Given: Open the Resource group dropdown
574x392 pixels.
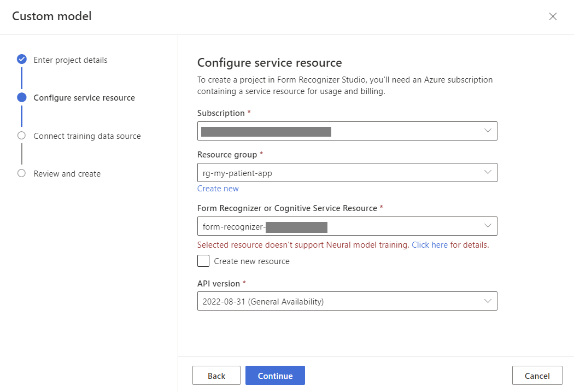Looking at the screenshot, I should click(x=347, y=172).
